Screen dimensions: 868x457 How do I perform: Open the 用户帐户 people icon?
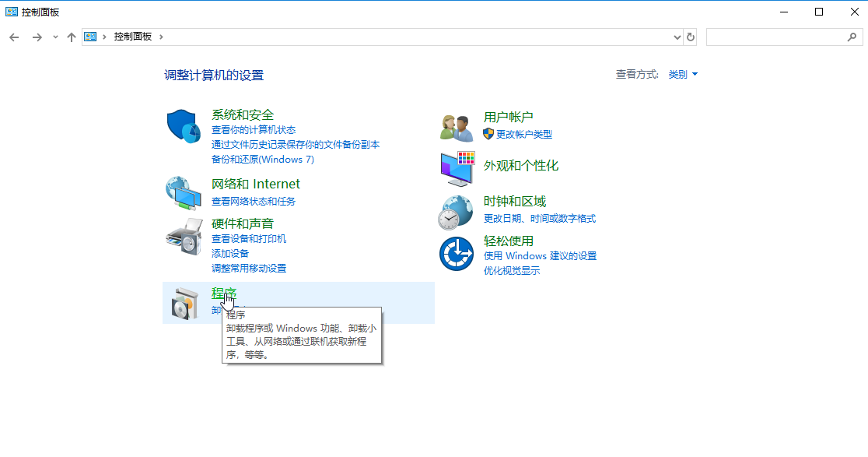(457, 128)
